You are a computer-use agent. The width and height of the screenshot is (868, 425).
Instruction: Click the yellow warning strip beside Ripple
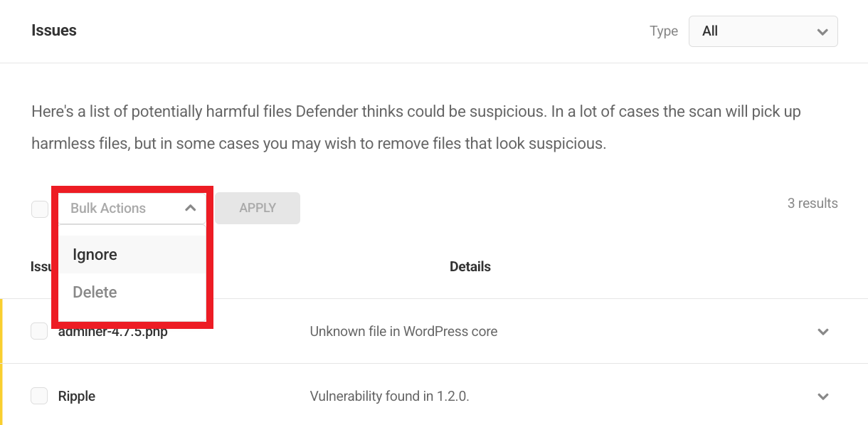click(2, 397)
